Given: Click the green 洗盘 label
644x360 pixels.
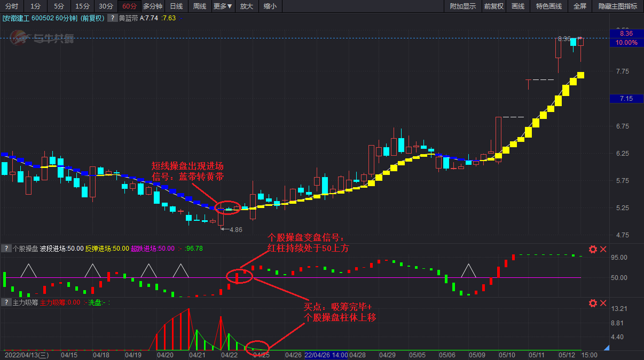Looking at the screenshot, I should tap(95, 302).
